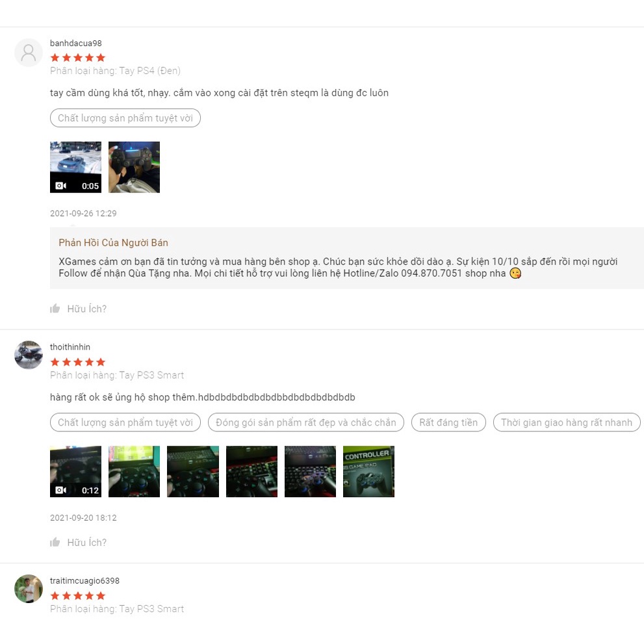644x644 pixels.
Task: Click thumbs-up icon under banhdacua98's review
Action: pos(55,309)
